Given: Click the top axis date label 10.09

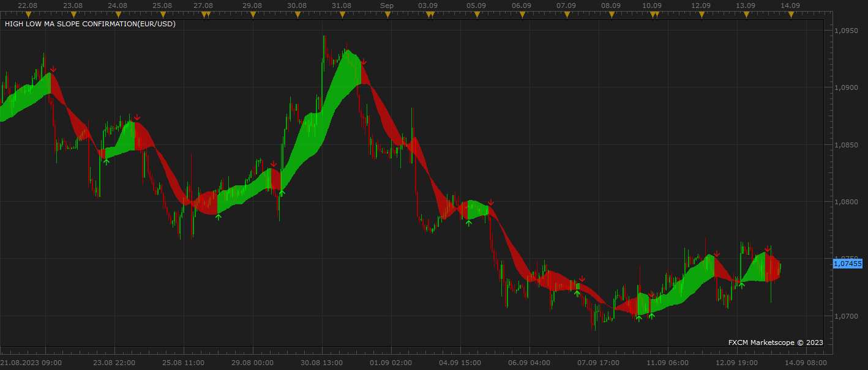Looking at the screenshot, I should [652, 6].
